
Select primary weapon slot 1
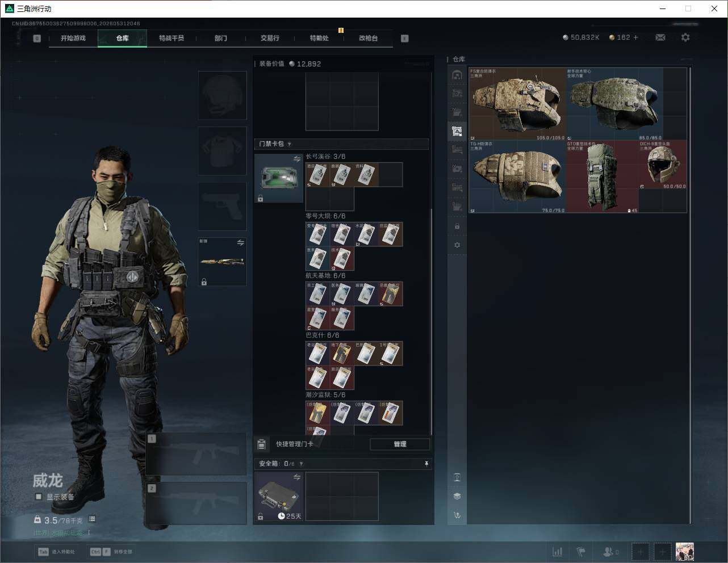[x=196, y=454]
